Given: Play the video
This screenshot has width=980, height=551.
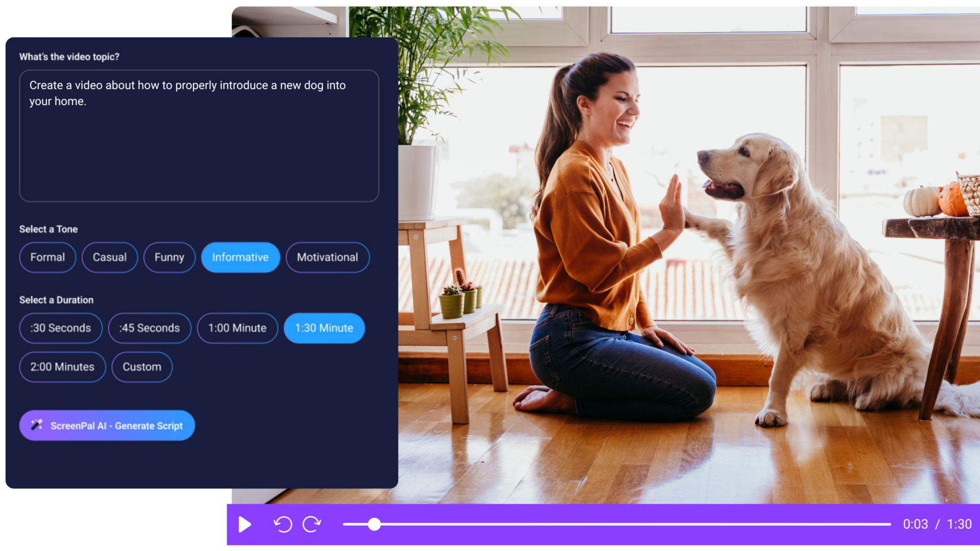Looking at the screenshot, I should pos(244,524).
